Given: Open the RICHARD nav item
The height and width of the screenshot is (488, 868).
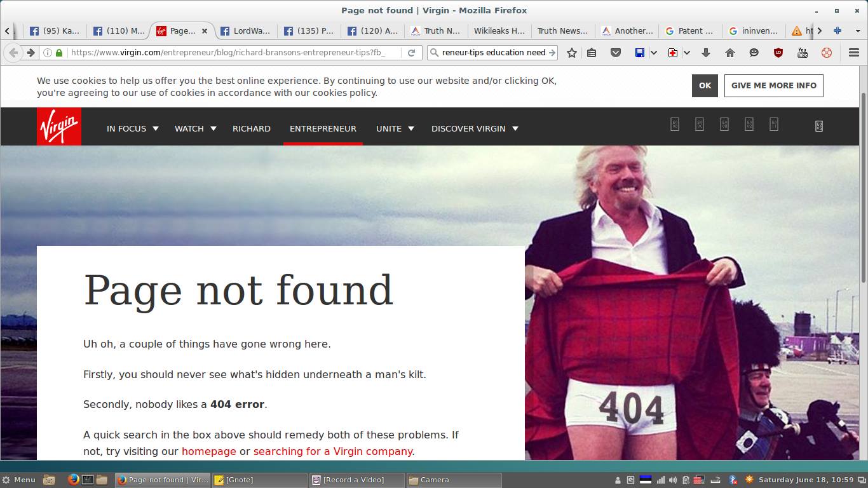Looking at the screenshot, I should click(252, 128).
